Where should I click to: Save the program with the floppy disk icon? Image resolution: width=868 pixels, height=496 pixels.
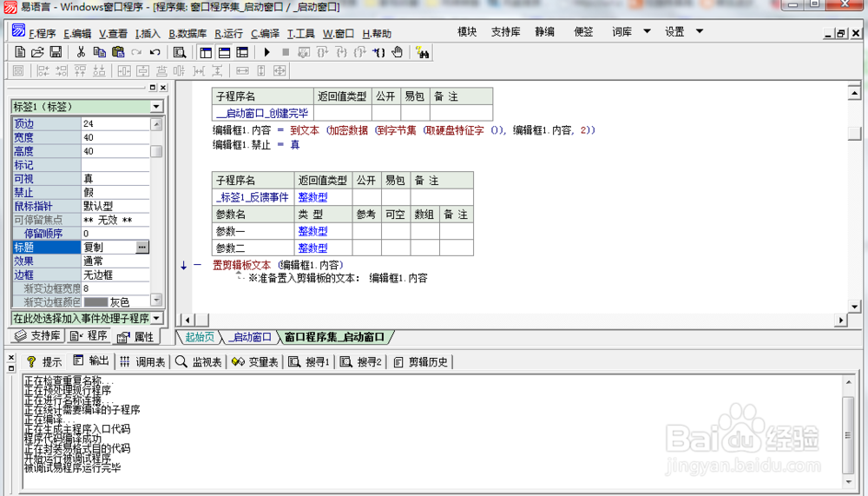(x=56, y=52)
